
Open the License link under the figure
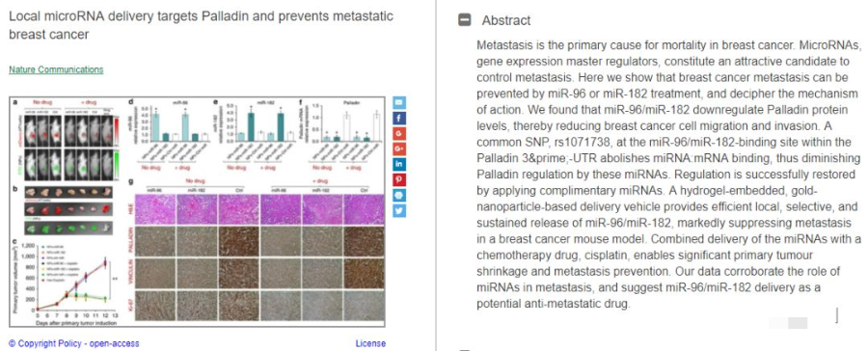(370, 344)
